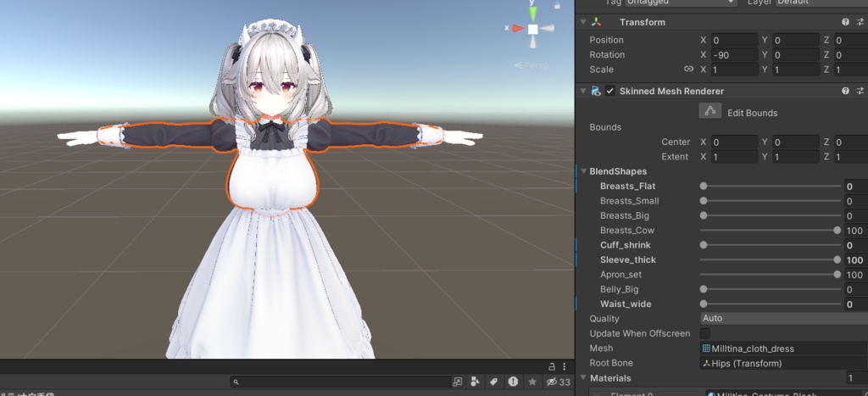Viewport: 868px width, 396px height.
Task: Click the Bounds Center X input field
Action: 735,142
